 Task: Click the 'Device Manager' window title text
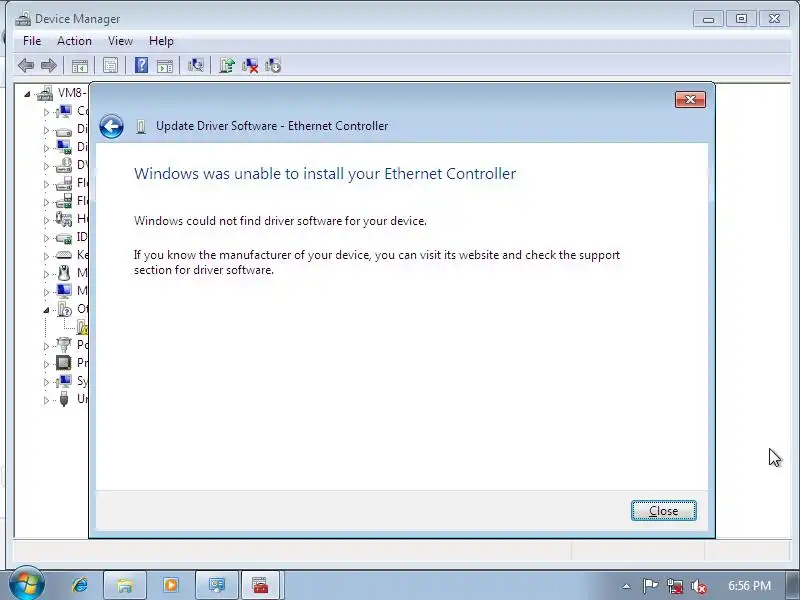(78, 19)
